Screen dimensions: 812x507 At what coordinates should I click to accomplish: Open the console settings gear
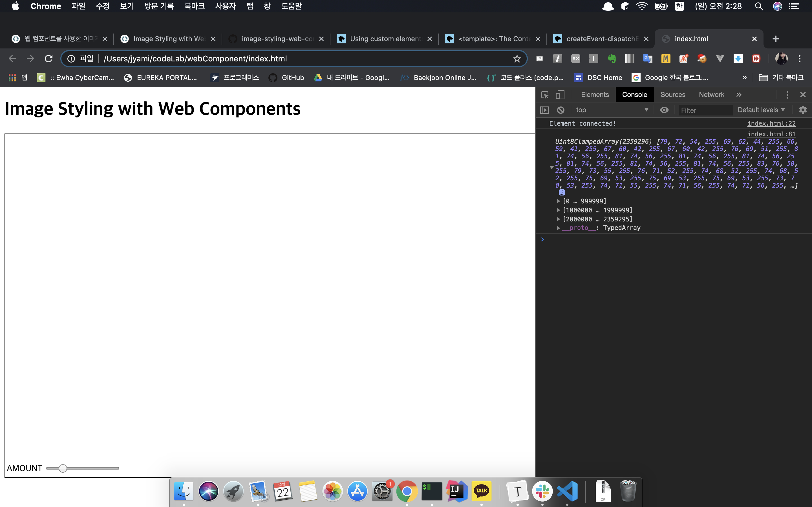(x=803, y=110)
